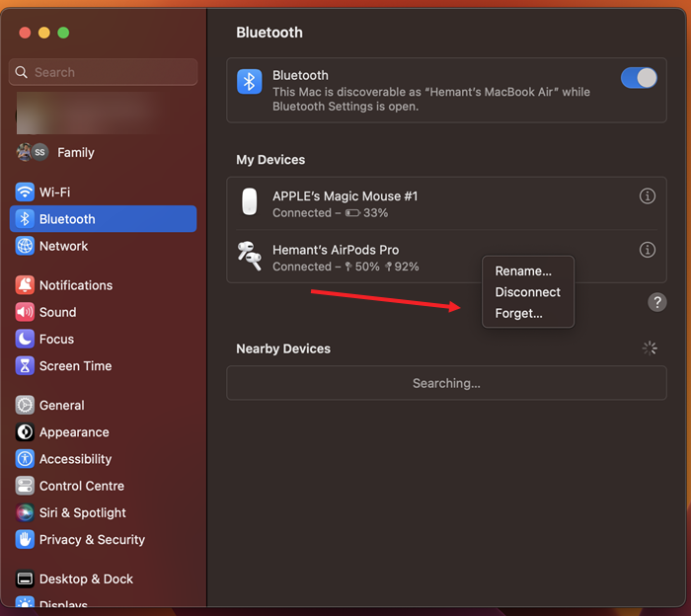Click the General gear icon
691x616 pixels.
tap(25, 405)
